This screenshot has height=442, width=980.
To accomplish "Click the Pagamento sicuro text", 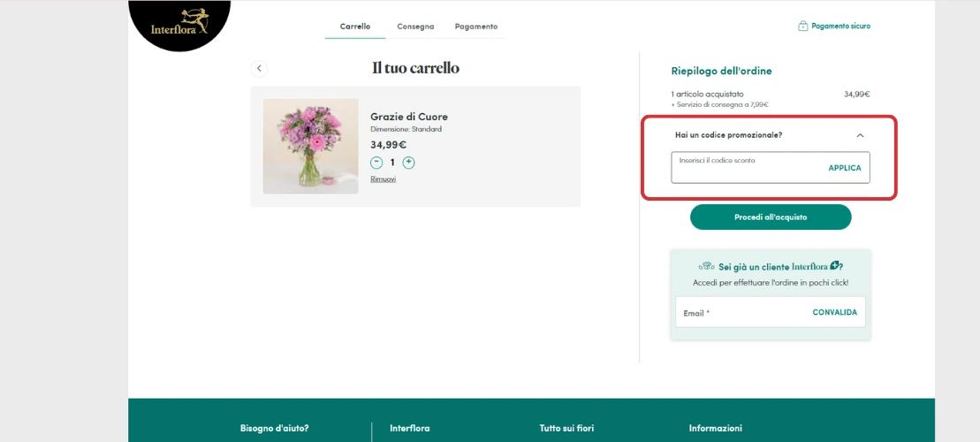I will tap(840, 27).
